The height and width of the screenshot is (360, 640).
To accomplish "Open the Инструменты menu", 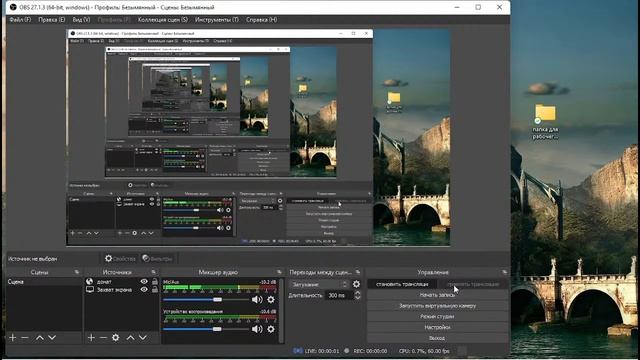I will point(217,20).
